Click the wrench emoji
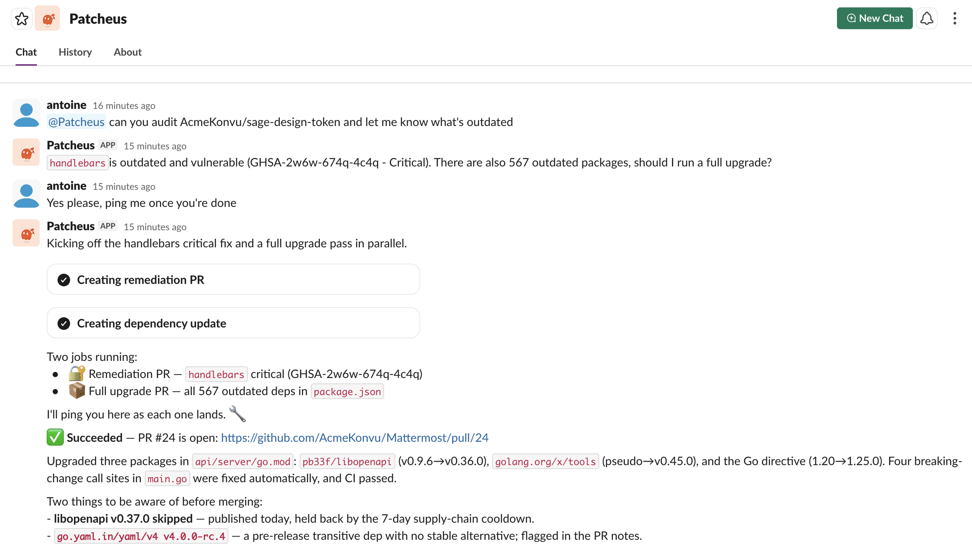Viewport: 972px width, 560px height. (x=237, y=414)
